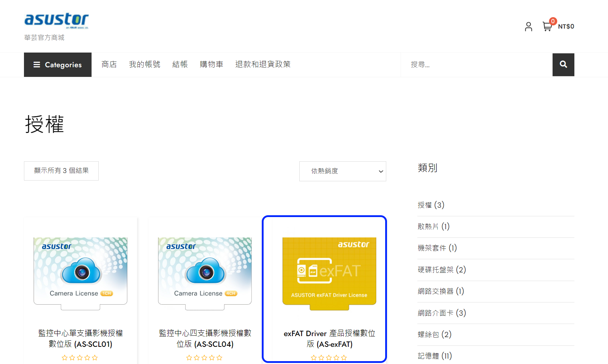
Task: Open the Categories hamburger menu
Action: (58, 65)
